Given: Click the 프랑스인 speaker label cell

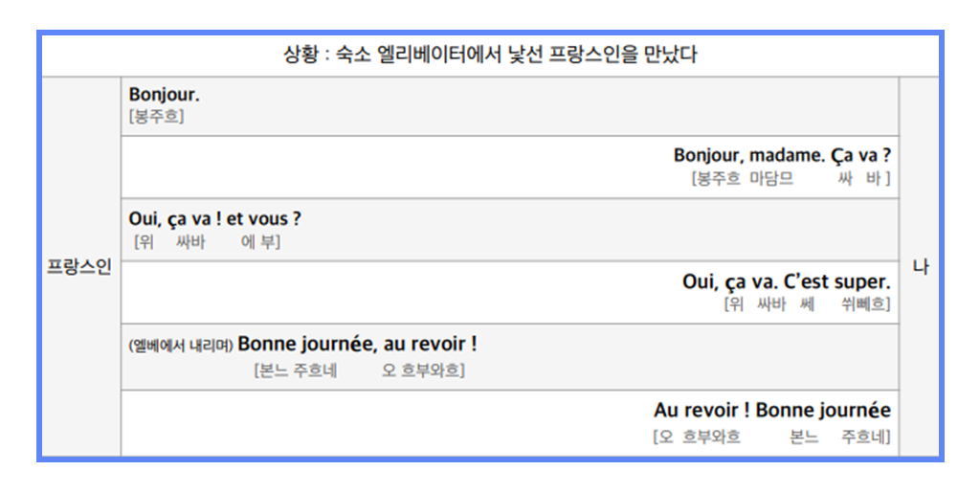Looking at the screenshot, I should click(x=79, y=268).
